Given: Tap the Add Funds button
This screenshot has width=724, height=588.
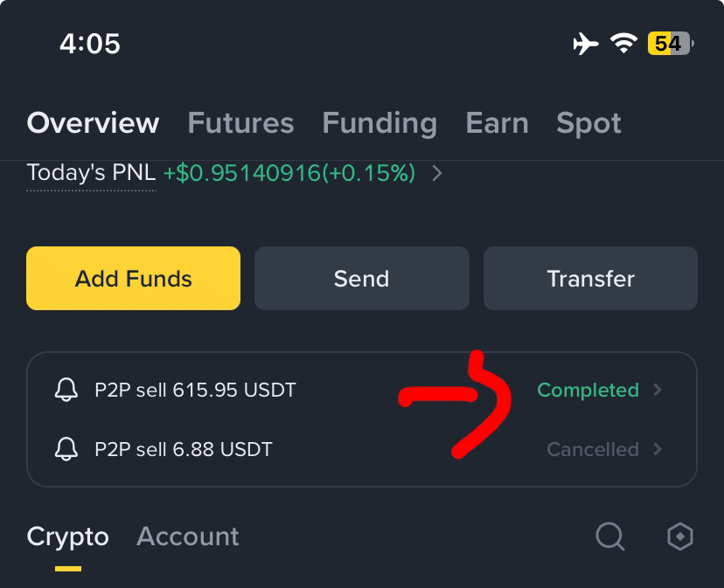Looking at the screenshot, I should click(x=134, y=279).
